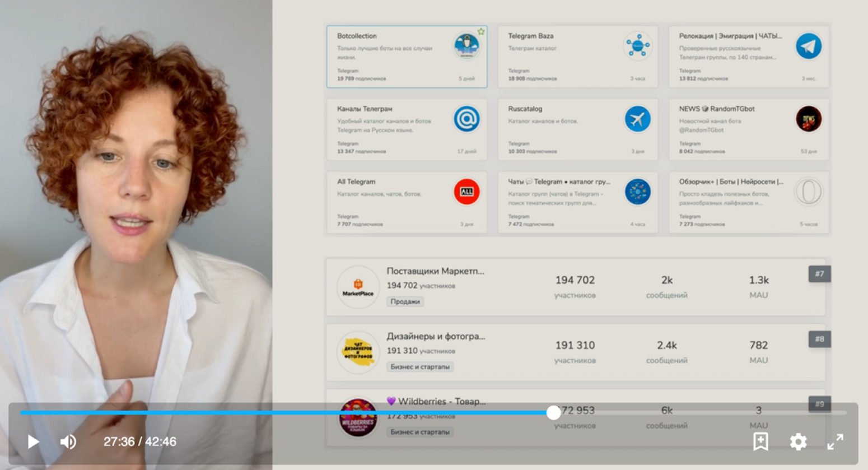Open the Telegram Baza avatar icon

tap(637, 46)
